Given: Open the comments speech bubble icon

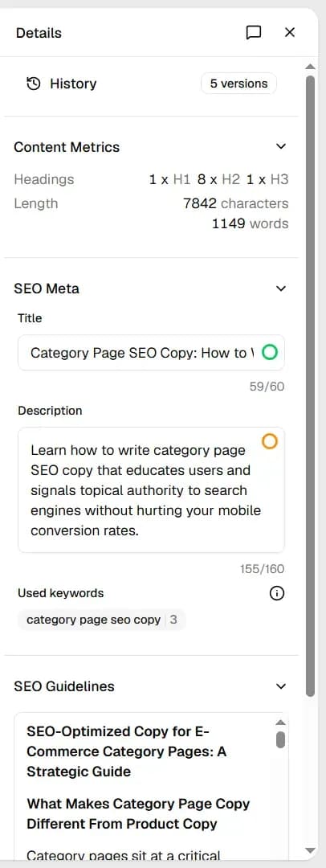Looking at the screenshot, I should click(253, 33).
